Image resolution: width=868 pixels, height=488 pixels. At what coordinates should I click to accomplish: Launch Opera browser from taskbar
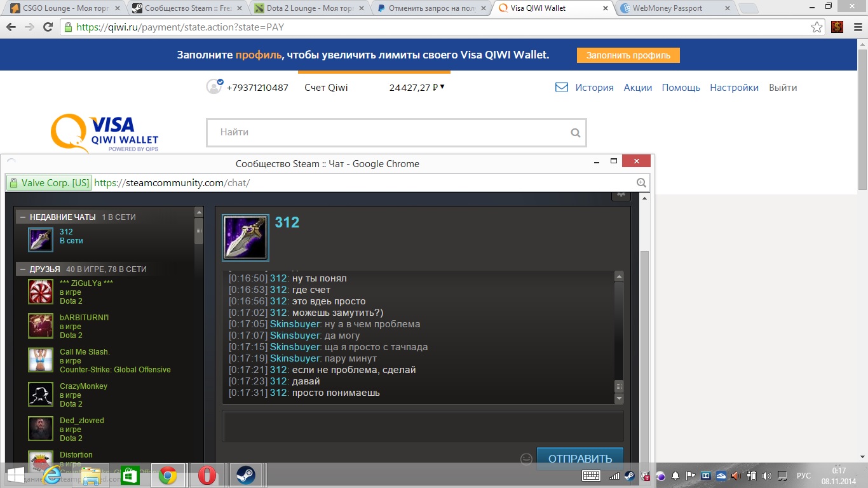207,475
